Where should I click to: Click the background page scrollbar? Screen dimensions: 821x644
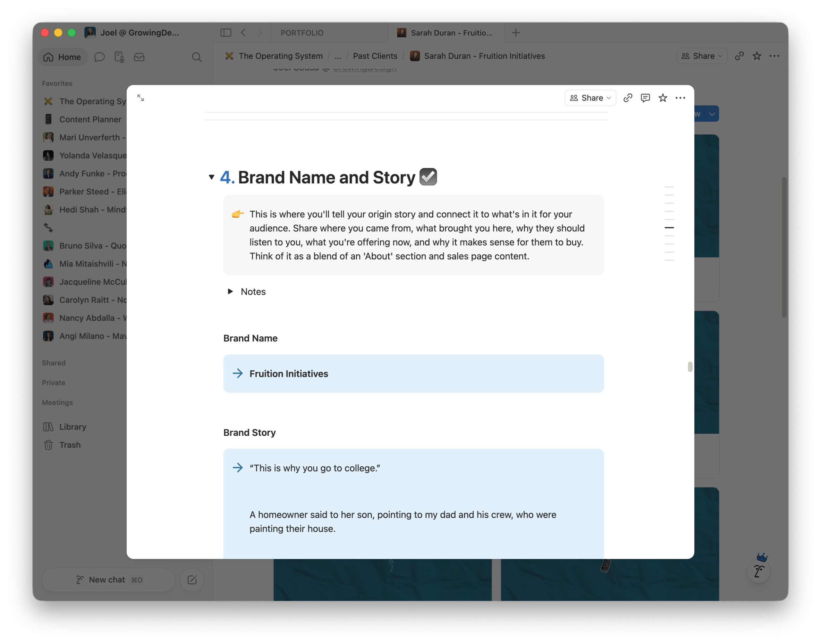coord(784,247)
